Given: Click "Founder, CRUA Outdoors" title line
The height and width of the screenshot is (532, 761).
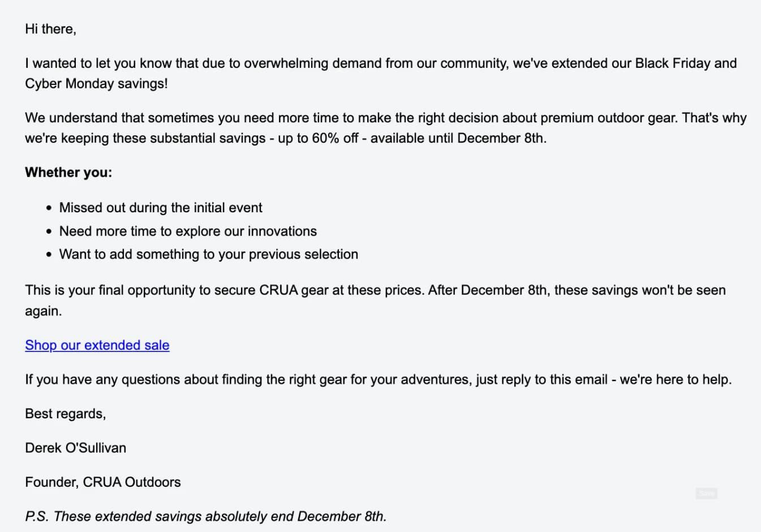Looking at the screenshot, I should (102, 482).
